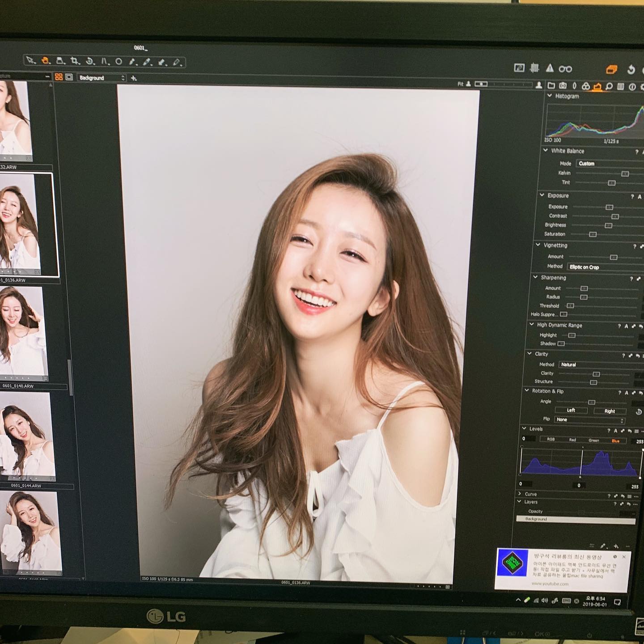Click the Reset undo arrow icon
Image resolution: width=644 pixels, height=644 pixels.
(631, 69)
